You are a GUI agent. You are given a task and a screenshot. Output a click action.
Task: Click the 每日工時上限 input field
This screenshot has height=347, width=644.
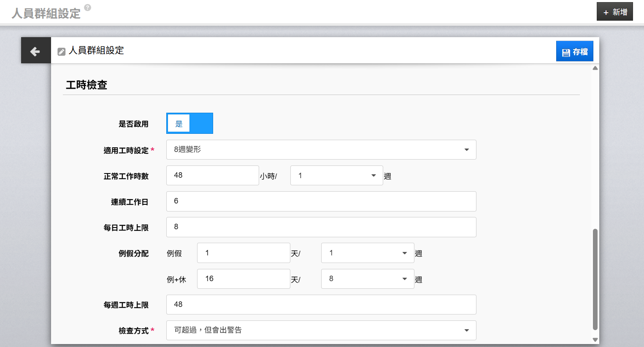[321, 227]
